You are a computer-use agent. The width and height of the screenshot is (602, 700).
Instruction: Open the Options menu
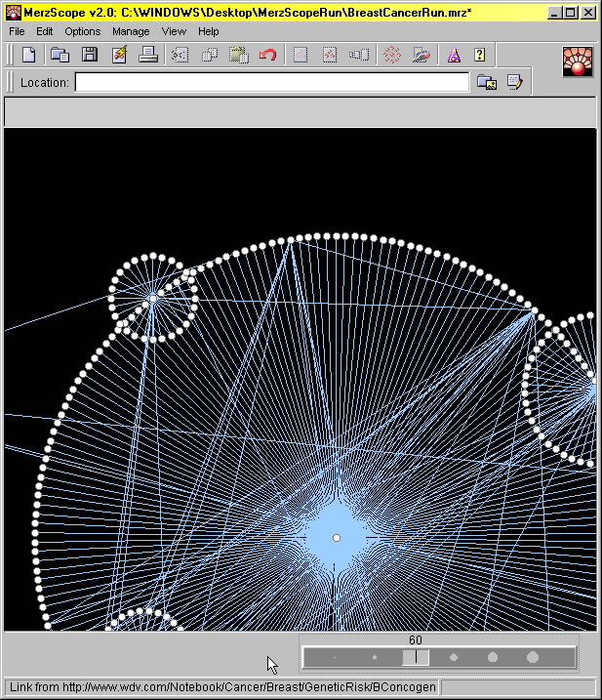point(83,31)
